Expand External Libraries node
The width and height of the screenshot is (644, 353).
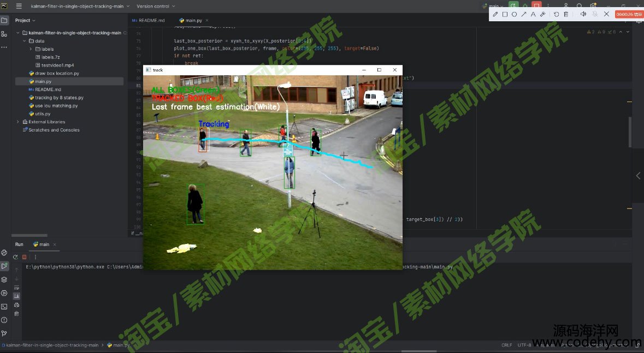point(17,122)
